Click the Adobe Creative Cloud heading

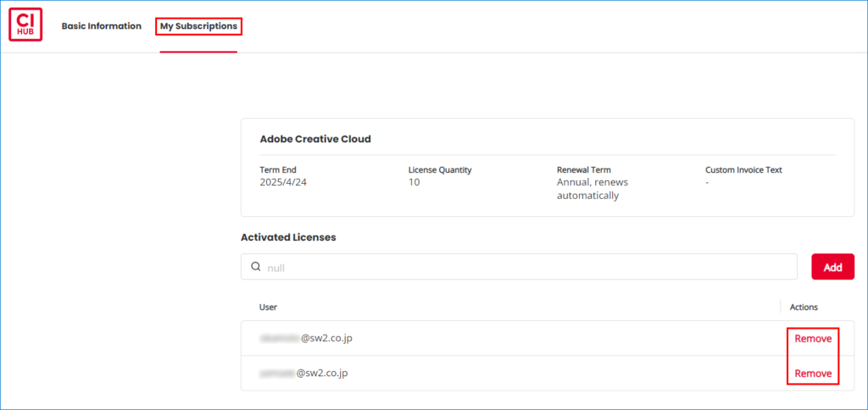coord(315,139)
